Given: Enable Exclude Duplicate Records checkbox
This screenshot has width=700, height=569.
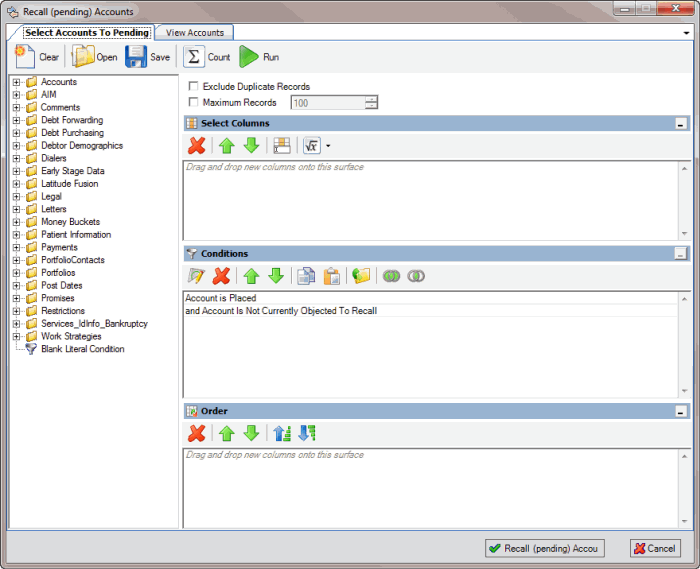Looking at the screenshot, I should click(x=194, y=87).
